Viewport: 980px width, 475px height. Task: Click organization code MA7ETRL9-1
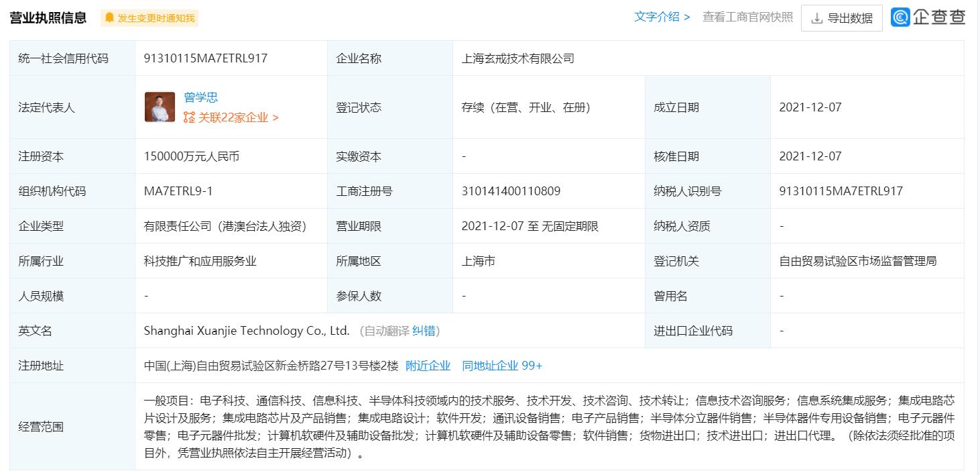[178, 191]
